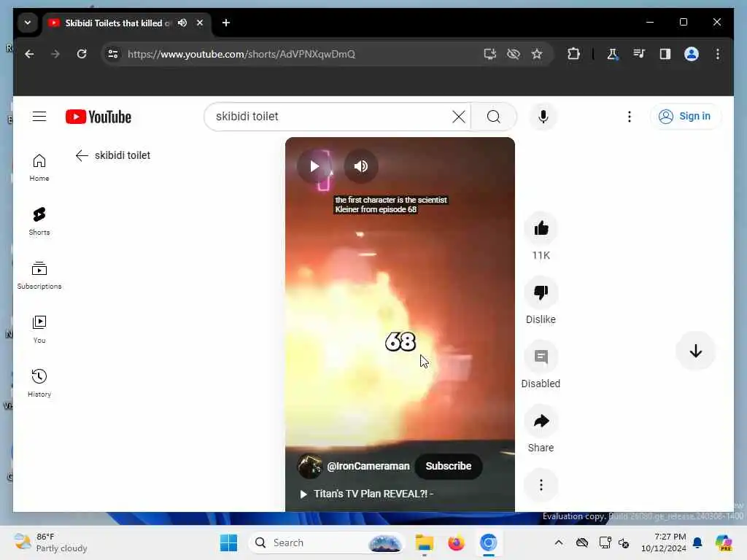Open the browser three-dot menu

[x=718, y=54]
